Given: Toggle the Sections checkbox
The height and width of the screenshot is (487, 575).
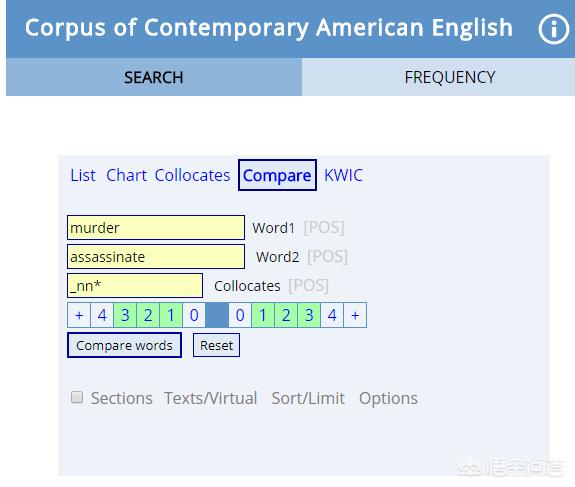Looking at the screenshot, I should [x=77, y=397].
